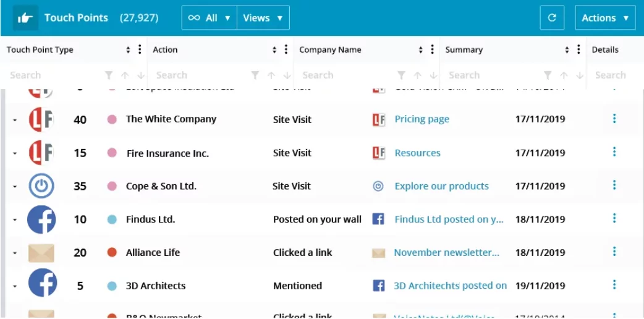Click the Details column search field
The image size is (644, 319).
coord(616,75)
